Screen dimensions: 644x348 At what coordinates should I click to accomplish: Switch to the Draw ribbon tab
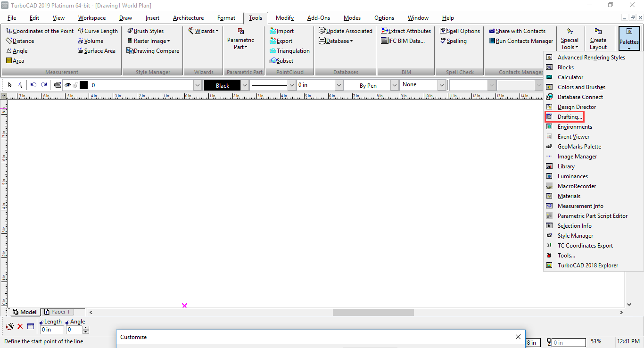(125, 18)
